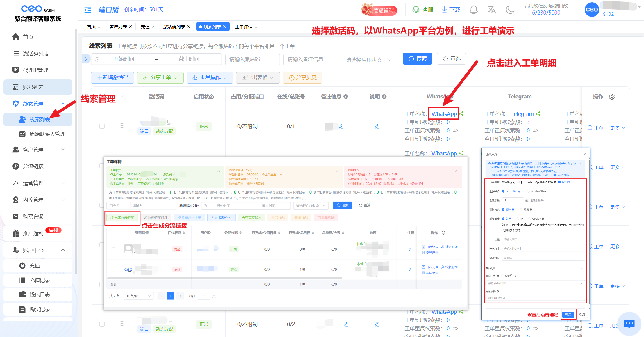Open the 分享工单 dropdown
Image resolution: width=644 pixels, height=337 pixels.
(160, 77)
